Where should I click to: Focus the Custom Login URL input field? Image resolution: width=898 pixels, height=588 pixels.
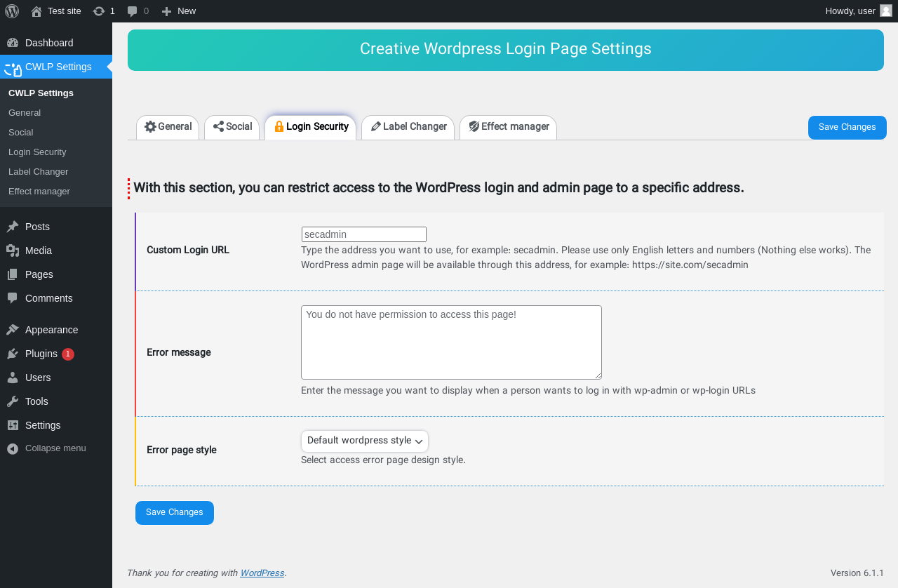pyautogui.click(x=364, y=234)
